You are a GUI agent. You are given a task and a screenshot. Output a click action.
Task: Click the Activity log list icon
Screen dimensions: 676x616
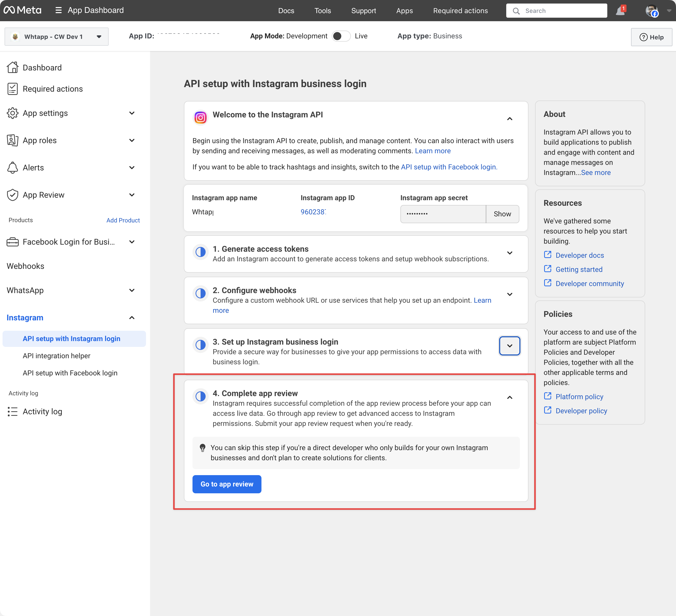pos(12,412)
